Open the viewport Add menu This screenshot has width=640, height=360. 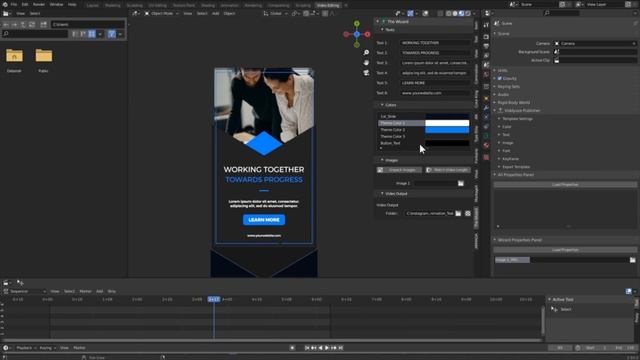point(215,13)
